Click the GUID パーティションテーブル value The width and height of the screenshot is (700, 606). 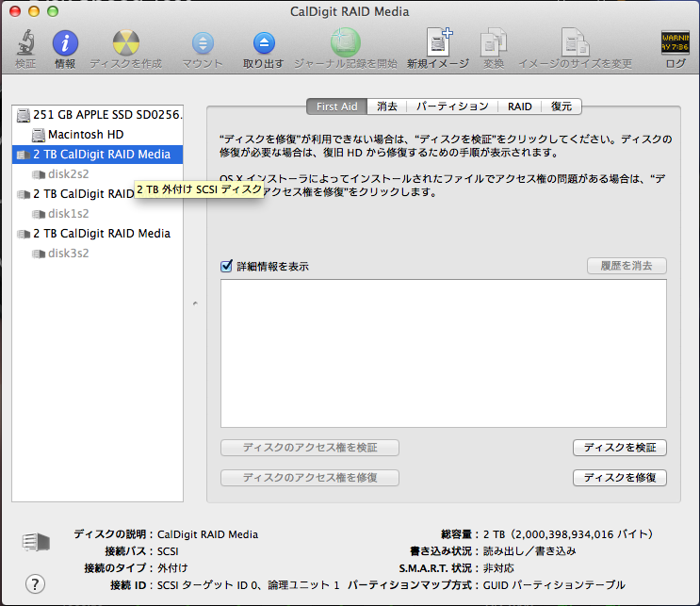point(554,585)
